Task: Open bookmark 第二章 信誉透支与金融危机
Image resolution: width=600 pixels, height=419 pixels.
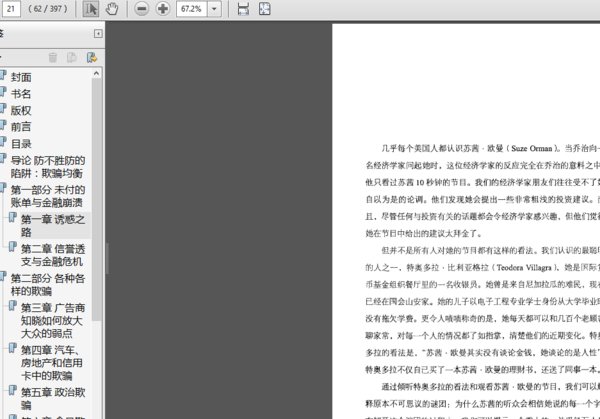Action: coord(53,255)
